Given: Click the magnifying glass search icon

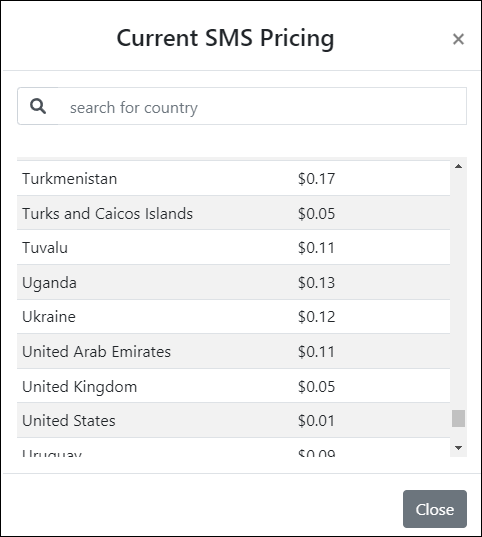Looking at the screenshot, I should click(38, 106).
